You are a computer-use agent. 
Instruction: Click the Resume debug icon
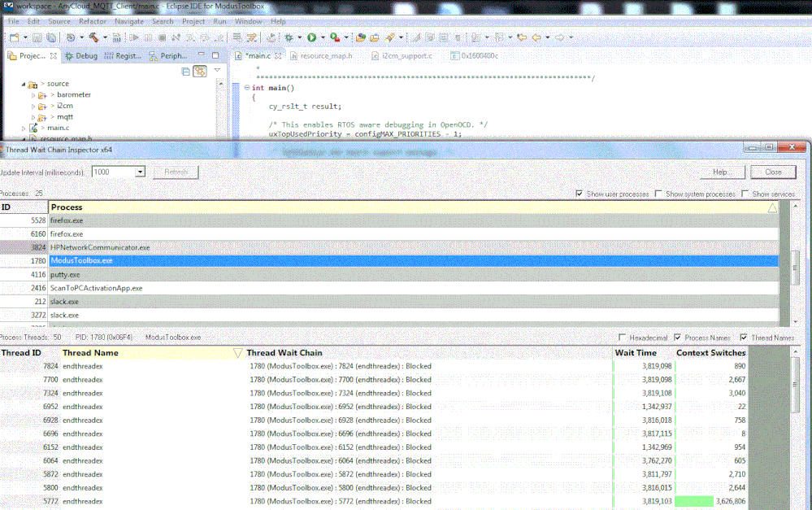click(x=134, y=37)
